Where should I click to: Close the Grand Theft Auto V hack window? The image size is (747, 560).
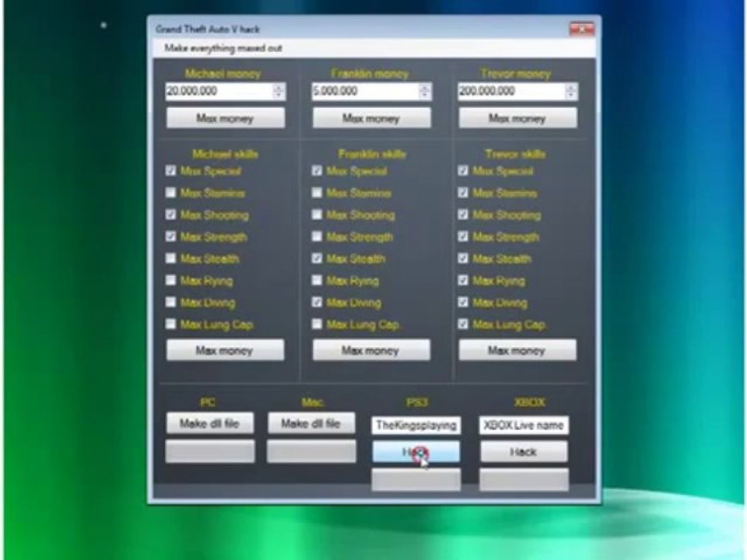tap(582, 29)
